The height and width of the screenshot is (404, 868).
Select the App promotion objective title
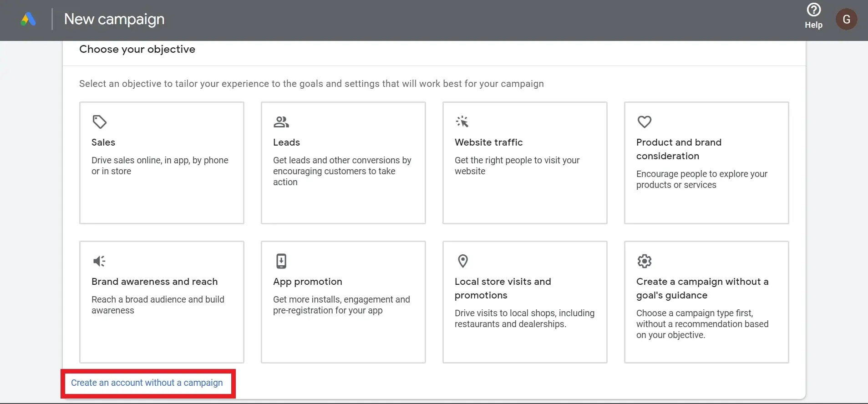point(307,282)
